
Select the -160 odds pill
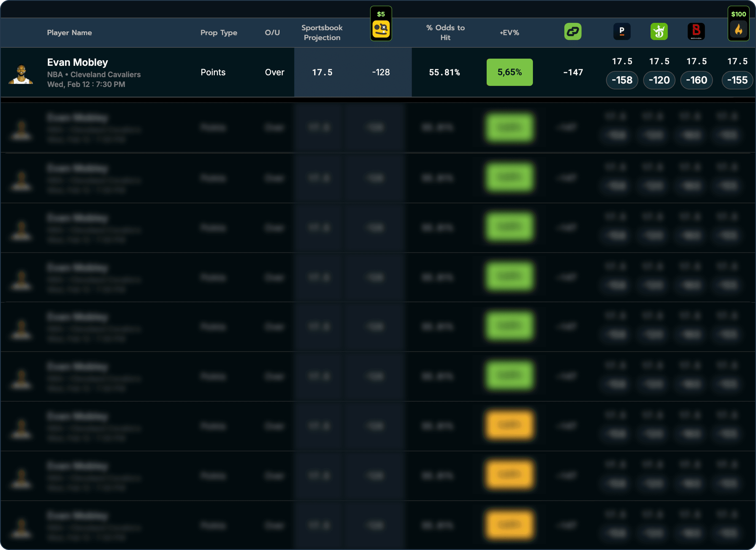(696, 80)
